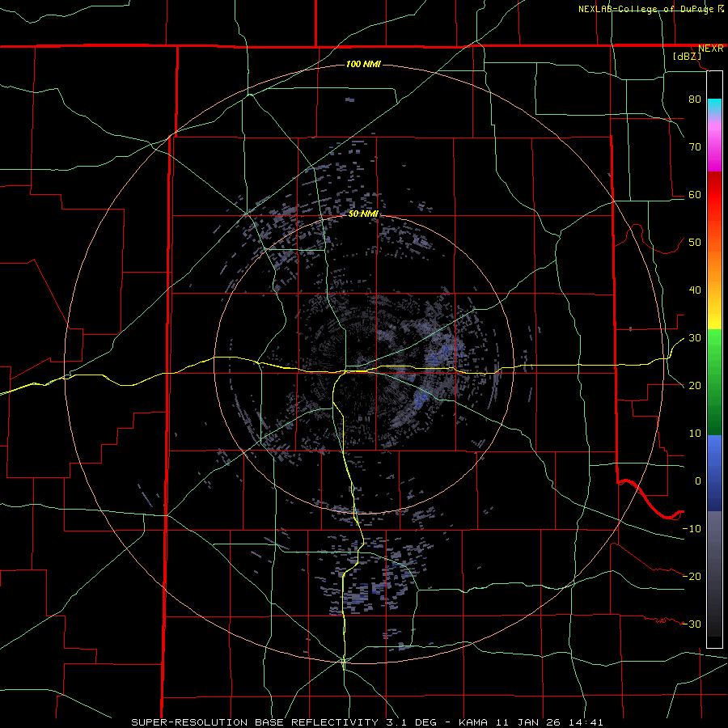Image resolution: width=728 pixels, height=728 pixels.
Task: Click the 30 value on dBZ scale
Action: pyautogui.click(x=695, y=338)
